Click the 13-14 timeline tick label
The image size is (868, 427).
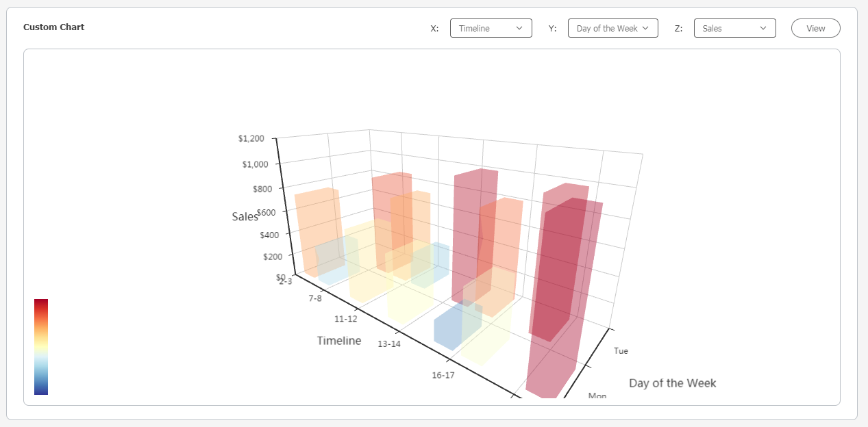(389, 344)
